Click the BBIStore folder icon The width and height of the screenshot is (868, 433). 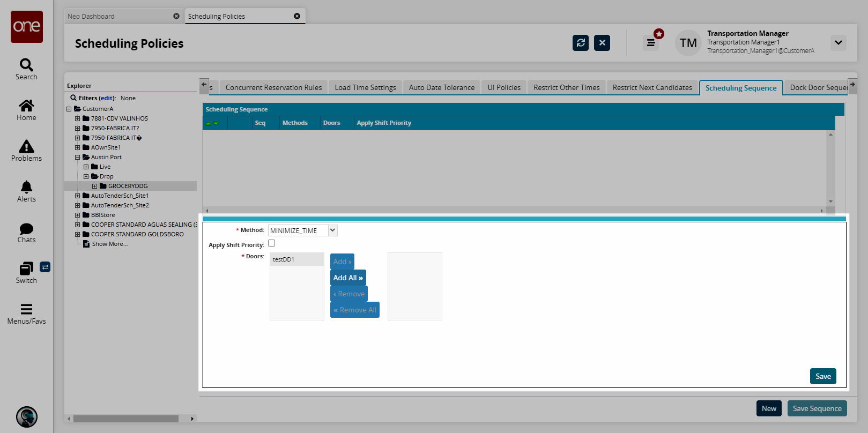[x=86, y=215]
